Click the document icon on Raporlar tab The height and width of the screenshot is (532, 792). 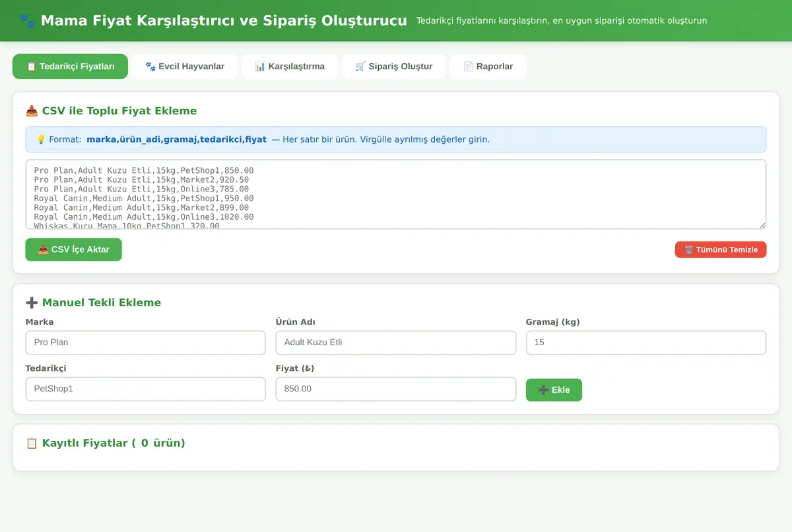pos(468,67)
